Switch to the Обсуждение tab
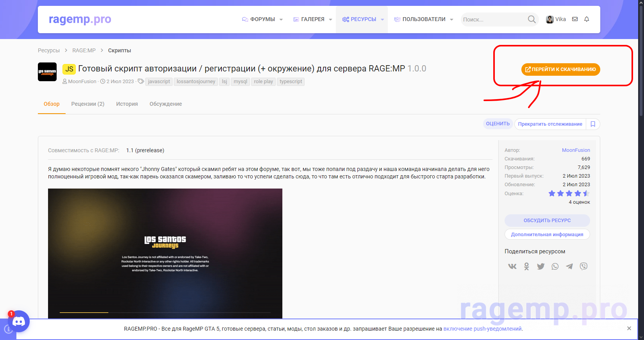This screenshot has height=340, width=644. click(166, 104)
